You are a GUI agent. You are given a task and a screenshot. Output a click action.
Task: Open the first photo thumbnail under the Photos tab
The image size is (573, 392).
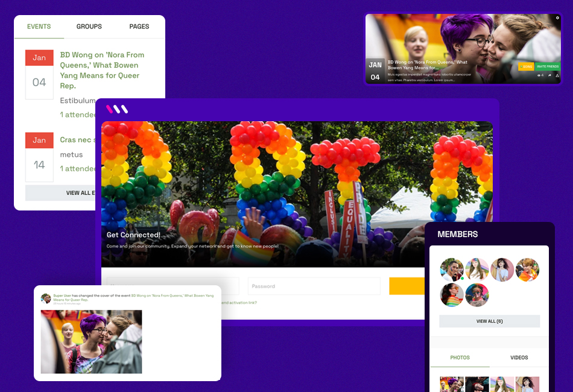pos(452,384)
